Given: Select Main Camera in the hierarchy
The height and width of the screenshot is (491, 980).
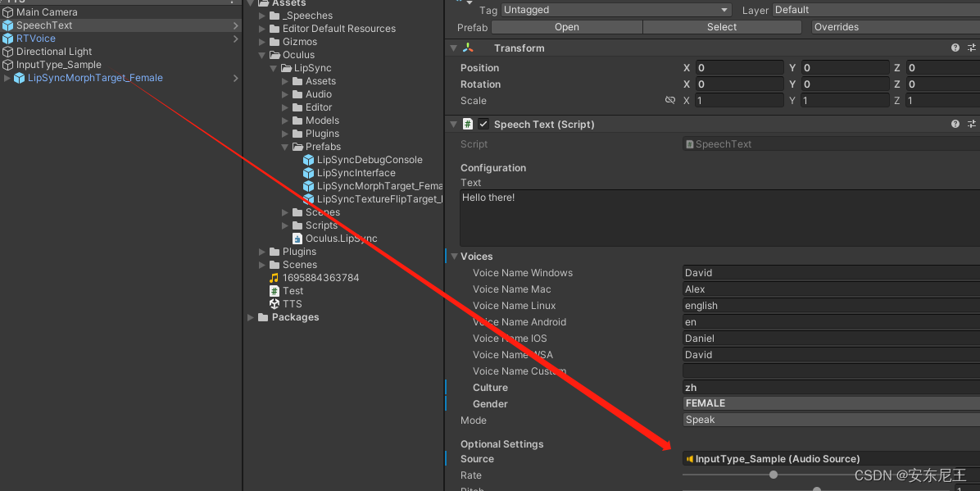Looking at the screenshot, I should coord(47,11).
